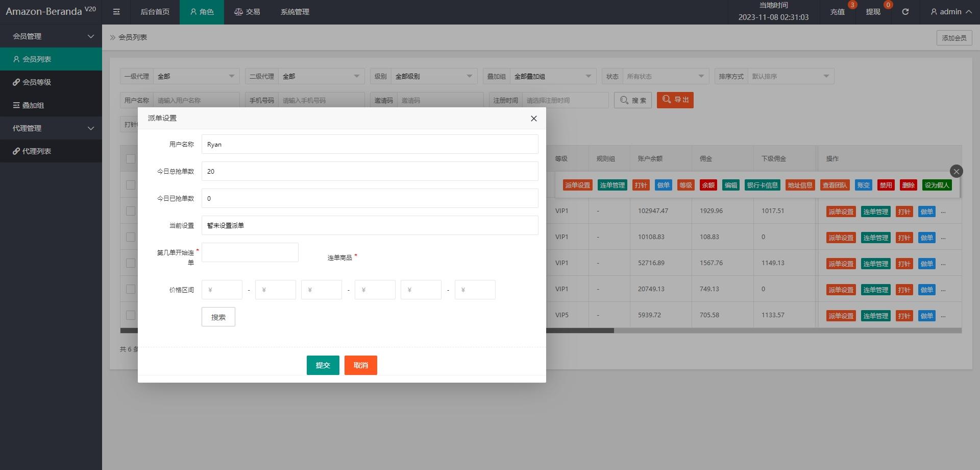Click the first 价格区间 ¥ input
980x470 pixels.
pos(222,290)
